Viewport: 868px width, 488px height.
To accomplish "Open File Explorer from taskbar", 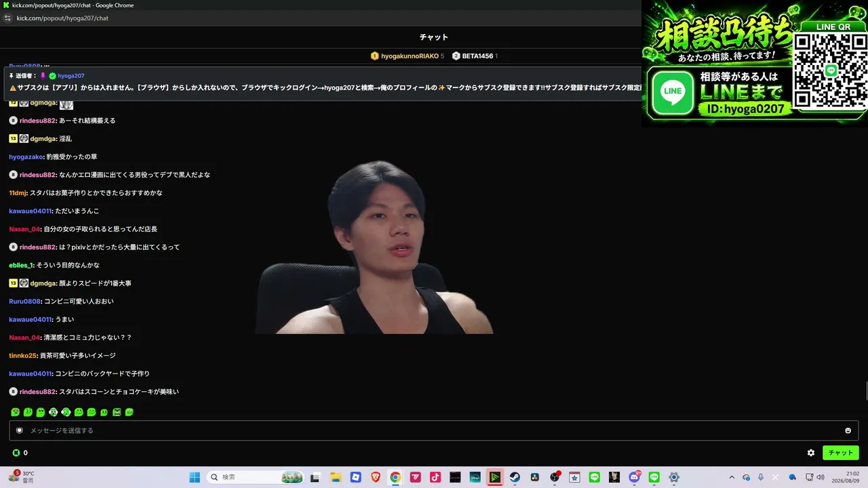I will 336,477.
